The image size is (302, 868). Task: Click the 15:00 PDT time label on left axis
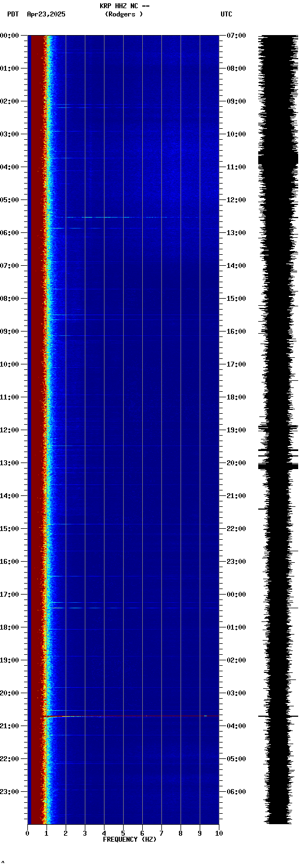point(9,529)
